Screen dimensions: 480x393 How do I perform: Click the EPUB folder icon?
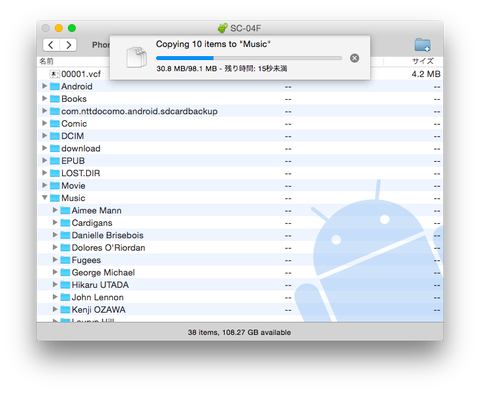(x=55, y=161)
